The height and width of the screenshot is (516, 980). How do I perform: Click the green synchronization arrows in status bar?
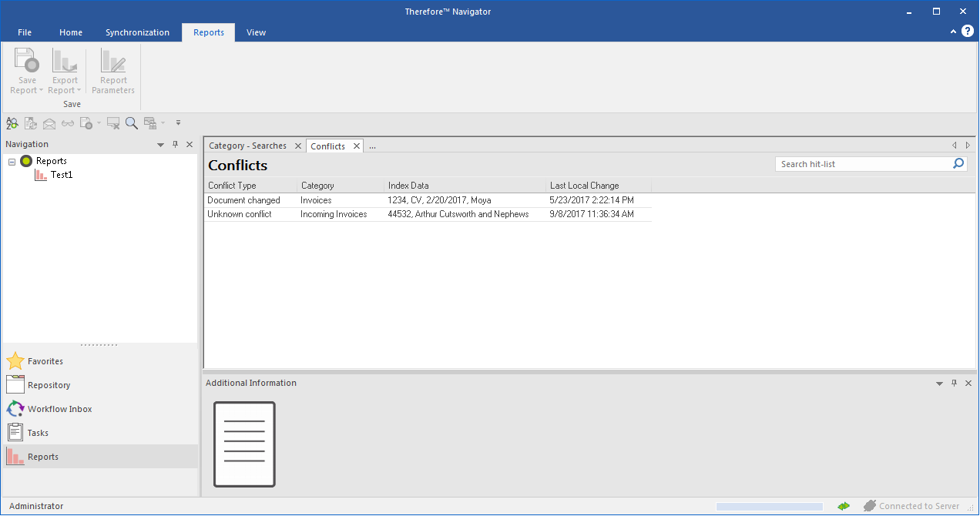click(x=844, y=506)
